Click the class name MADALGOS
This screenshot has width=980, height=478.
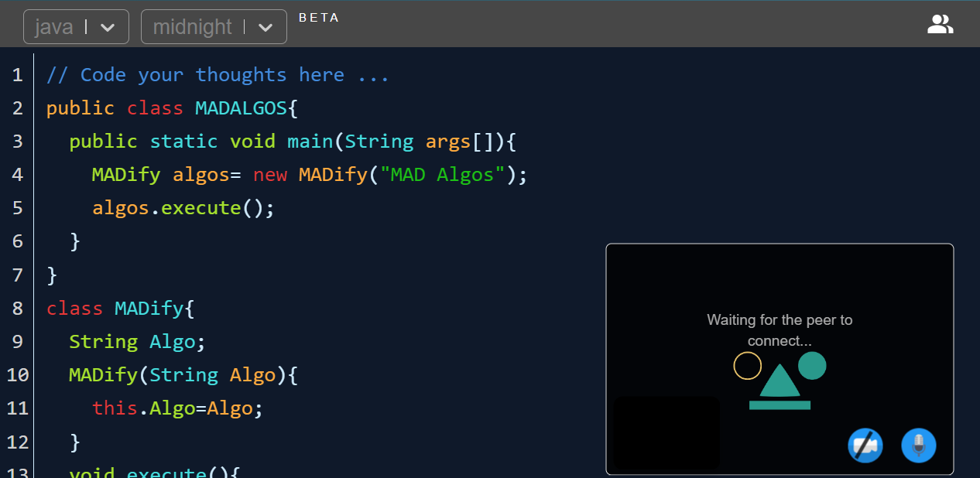pos(241,108)
